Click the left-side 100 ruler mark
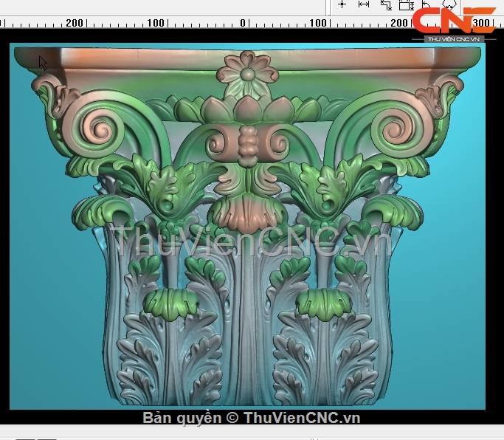This screenshot has height=440, width=504. [x=155, y=23]
